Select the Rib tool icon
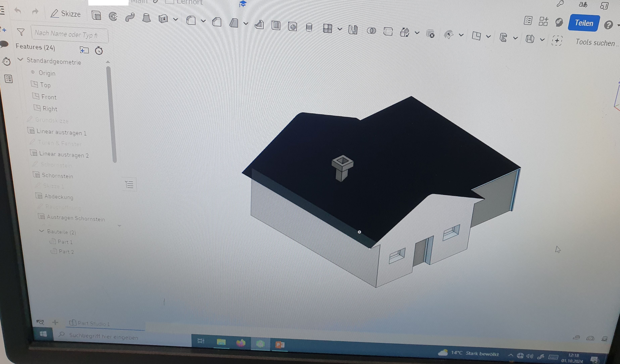Screen dimensions: 620x364 click(x=259, y=25)
